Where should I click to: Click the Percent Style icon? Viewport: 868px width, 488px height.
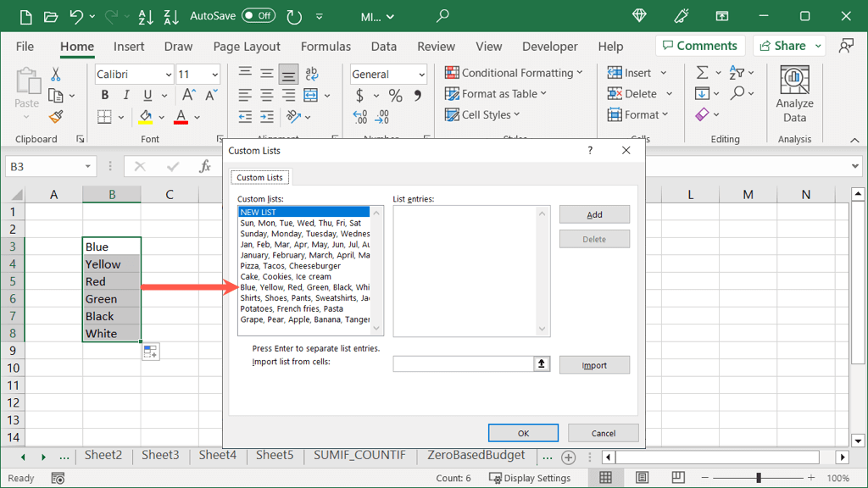click(395, 96)
